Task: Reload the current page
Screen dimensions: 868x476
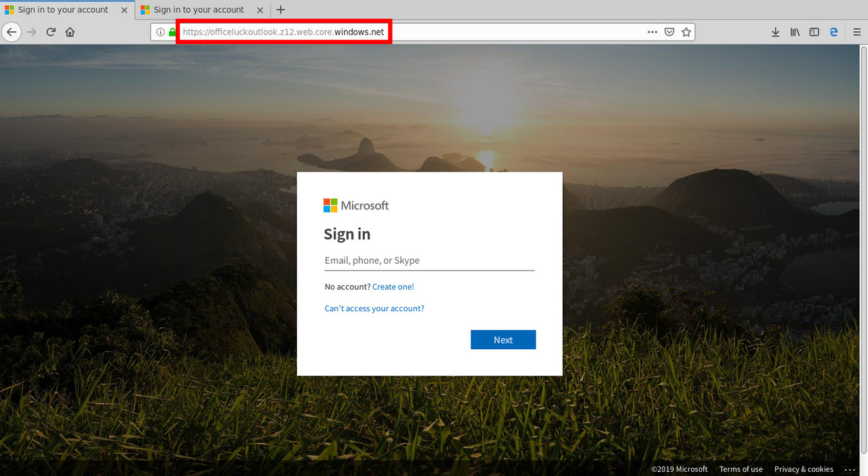Action: pyautogui.click(x=51, y=32)
